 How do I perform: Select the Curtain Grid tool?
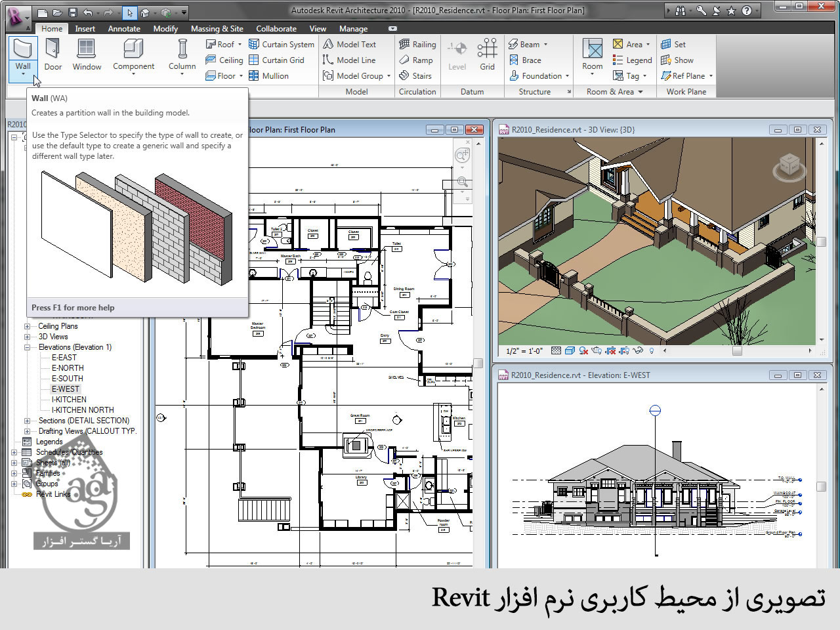(276, 60)
